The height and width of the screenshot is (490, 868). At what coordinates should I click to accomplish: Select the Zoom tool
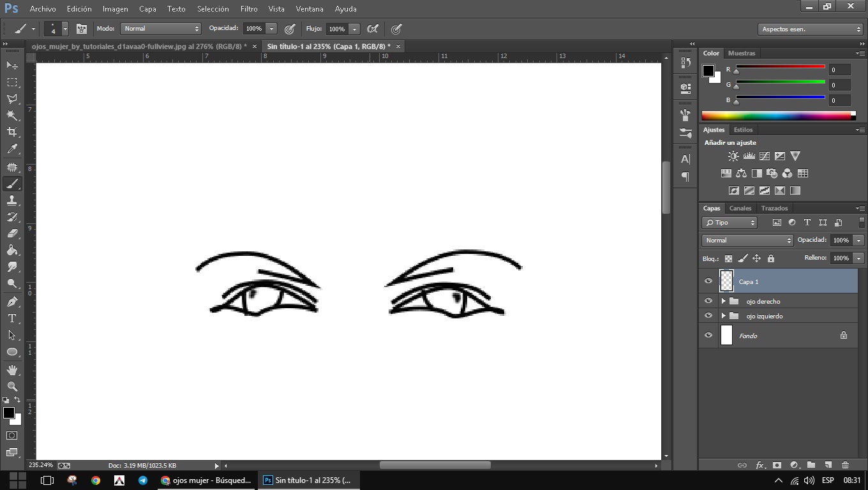coord(12,386)
